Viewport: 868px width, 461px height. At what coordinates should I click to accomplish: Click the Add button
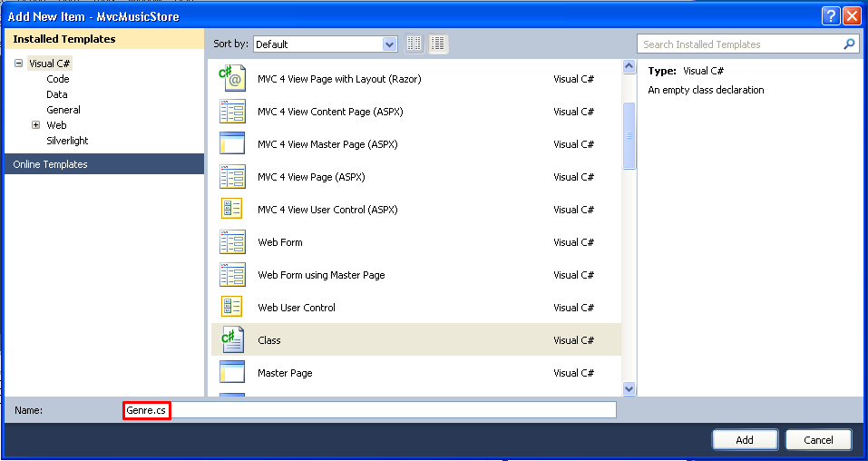click(745, 440)
